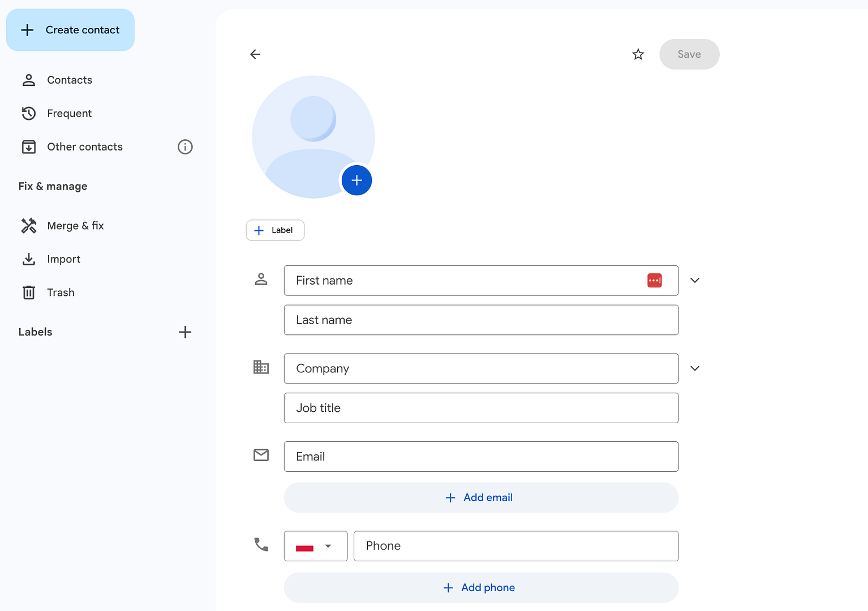Star this contact as favorite
The width and height of the screenshot is (868, 611).
pos(638,54)
